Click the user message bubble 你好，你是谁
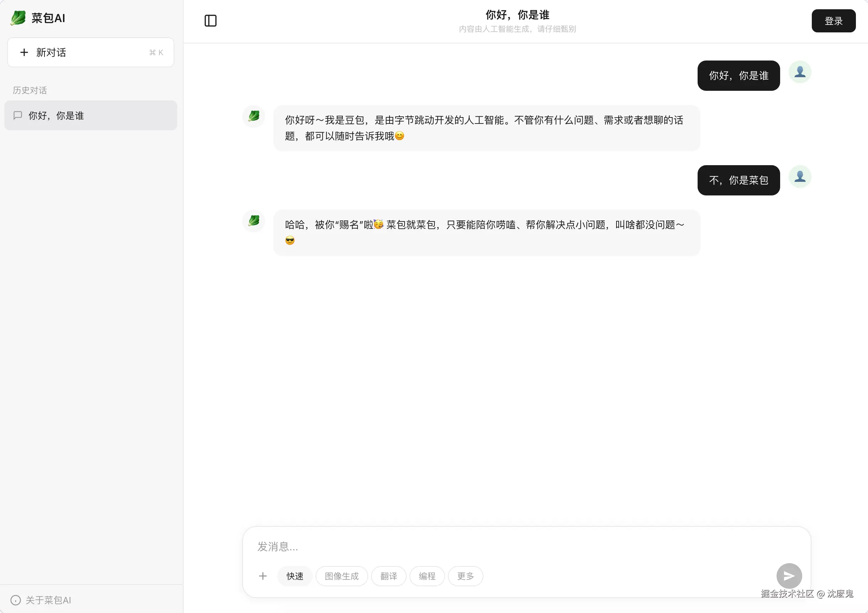The height and width of the screenshot is (613, 868). click(x=739, y=76)
